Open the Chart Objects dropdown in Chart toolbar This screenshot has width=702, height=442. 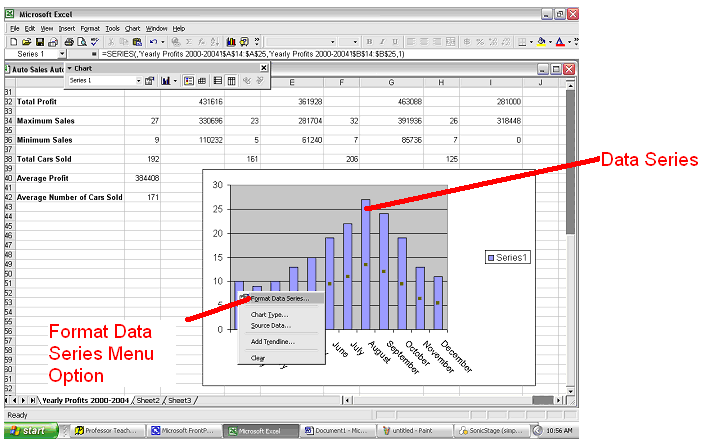[x=137, y=80]
